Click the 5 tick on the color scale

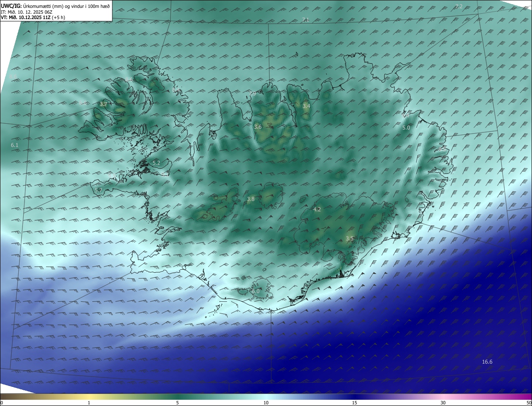pyautogui.click(x=177, y=403)
